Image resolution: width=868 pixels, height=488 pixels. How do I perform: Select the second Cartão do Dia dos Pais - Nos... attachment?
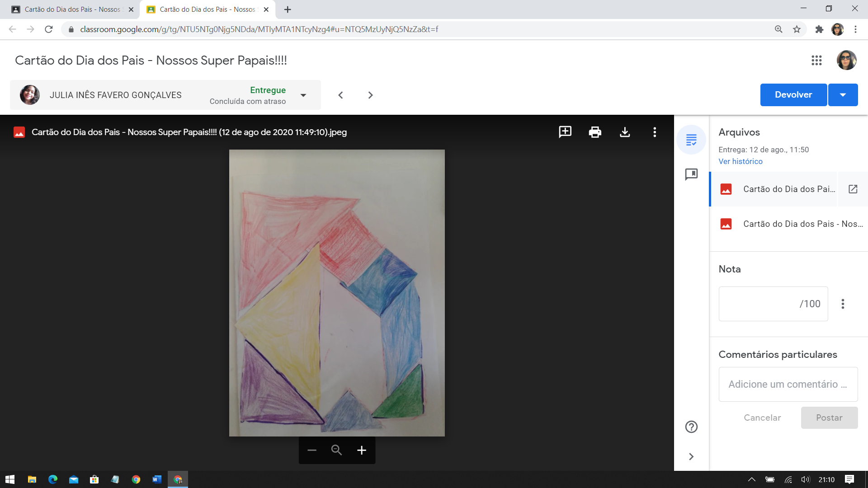pos(789,224)
